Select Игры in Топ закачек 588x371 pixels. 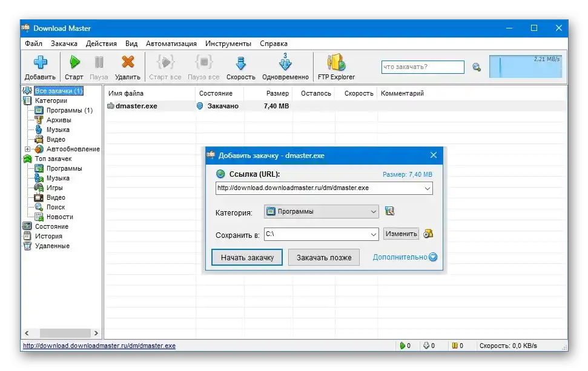point(55,188)
